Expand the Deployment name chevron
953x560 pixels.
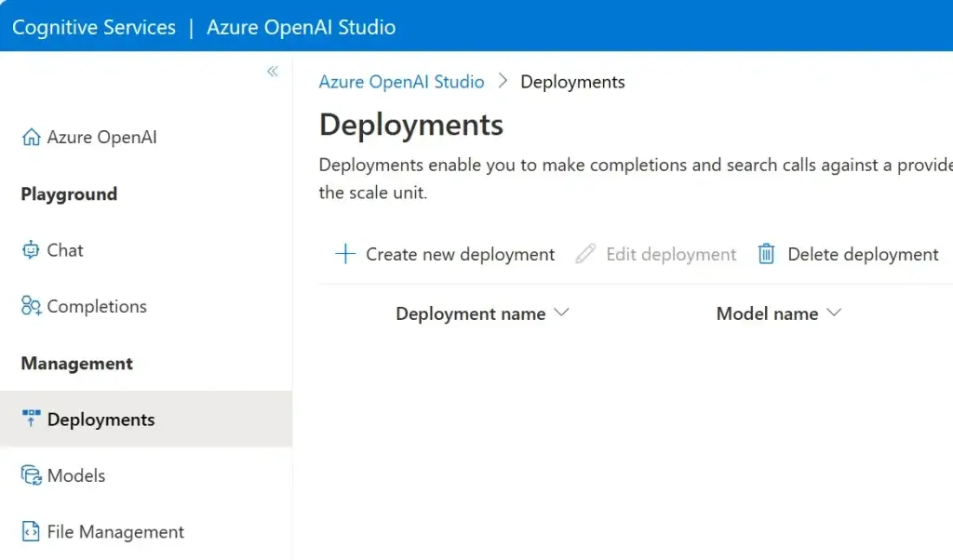click(x=561, y=313)
